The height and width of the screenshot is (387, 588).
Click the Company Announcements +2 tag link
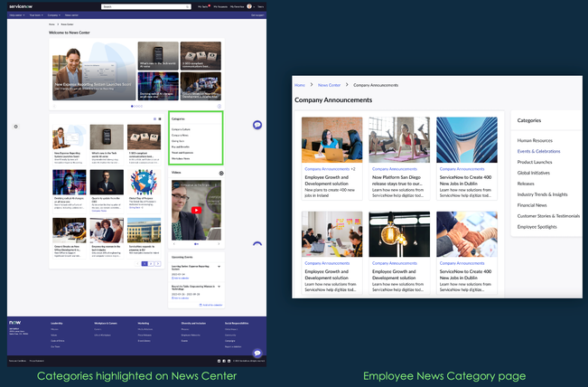click(x=330, y=169)
